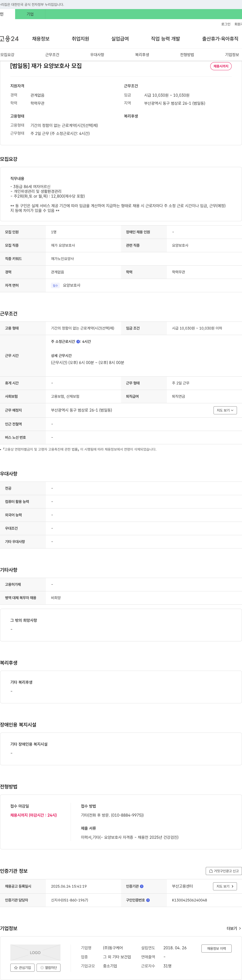Open the 고용24 site logo
This screenshot has width=242, height=980.
coord(9,39)
